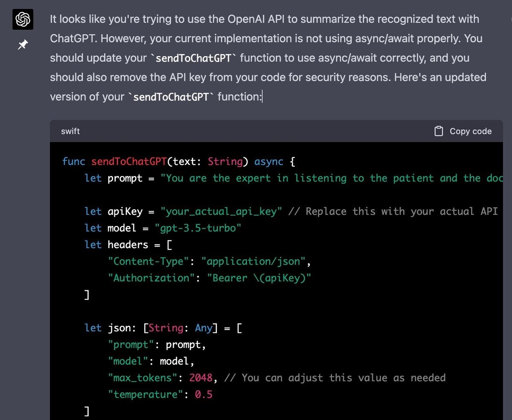
Task: Click the "gpt-3.5-turbo" model string
Action: [198, 228]
